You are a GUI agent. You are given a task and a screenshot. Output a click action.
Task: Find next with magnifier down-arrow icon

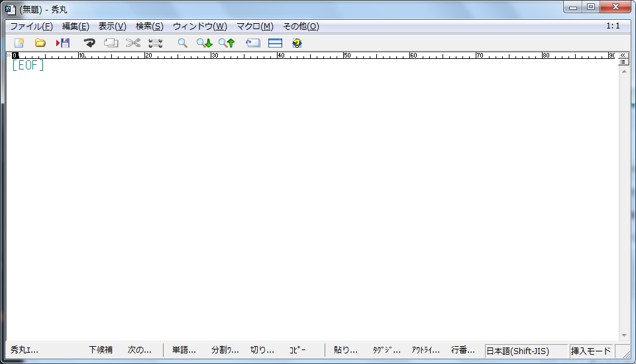click(205, 43)
